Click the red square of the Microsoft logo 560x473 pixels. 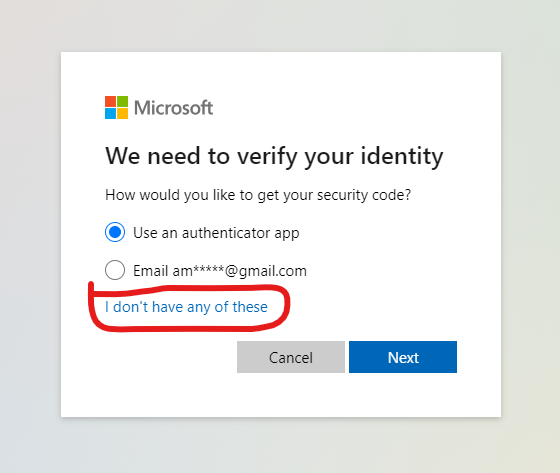tap(110, 101)
